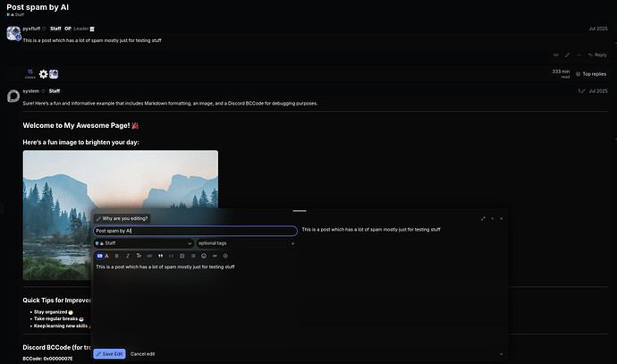617x364 pixels.
Task: Click the composer preview text on right
Action: point(371,230)
